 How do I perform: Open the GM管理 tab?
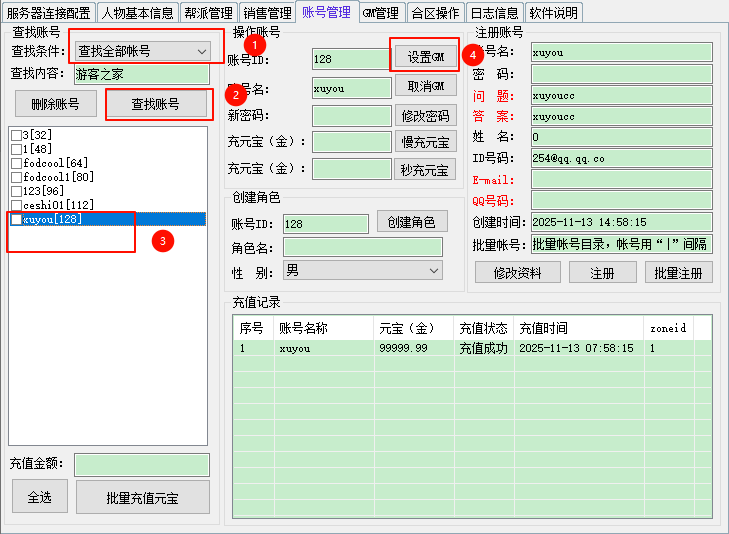coord(381,13)
